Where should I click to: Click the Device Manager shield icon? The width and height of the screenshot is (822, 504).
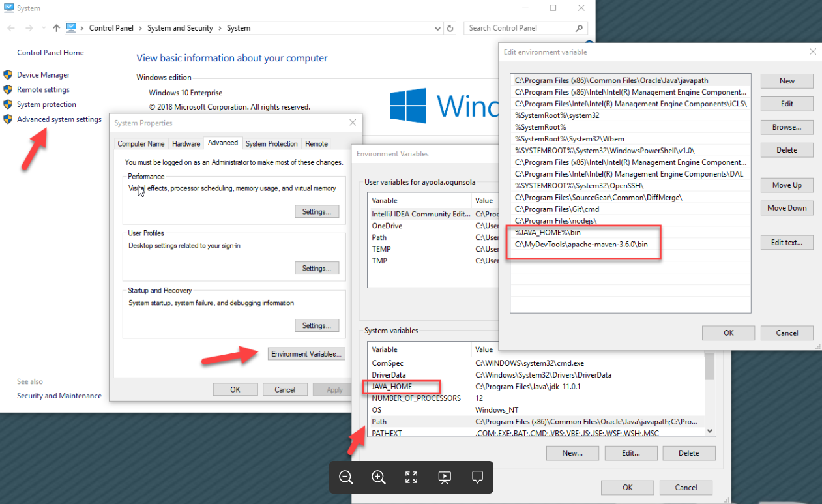coord(8,75)
